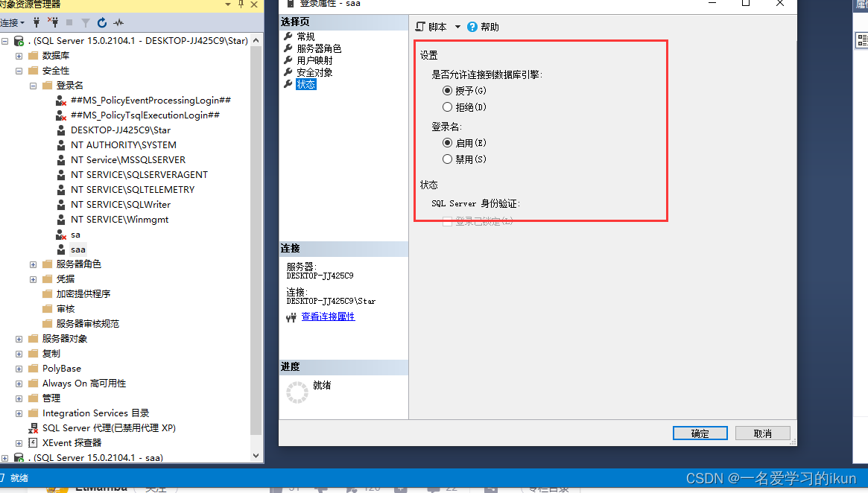868x493 pixels.
Task: Click the blue help question mark icon
Action: point(472,27)
